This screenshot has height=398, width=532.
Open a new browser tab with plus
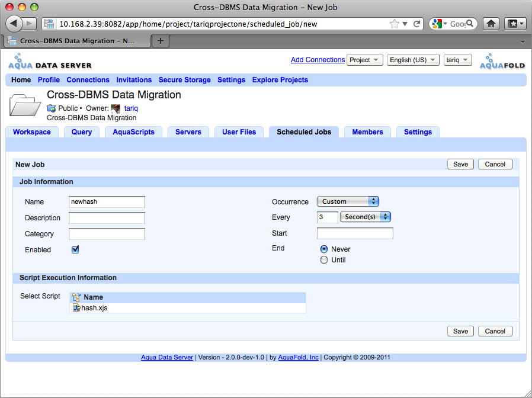coord(160,41)
